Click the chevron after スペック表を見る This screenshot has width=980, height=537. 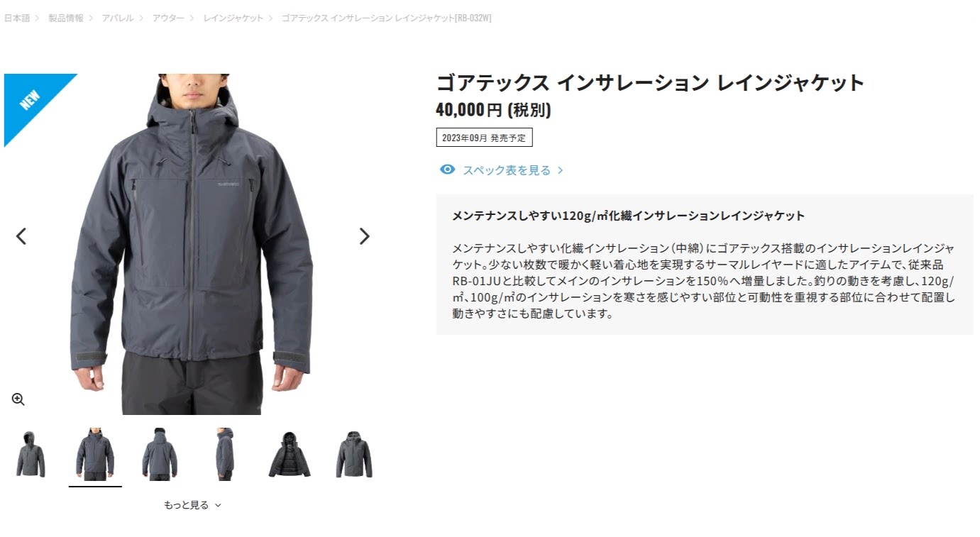(560, 170)
